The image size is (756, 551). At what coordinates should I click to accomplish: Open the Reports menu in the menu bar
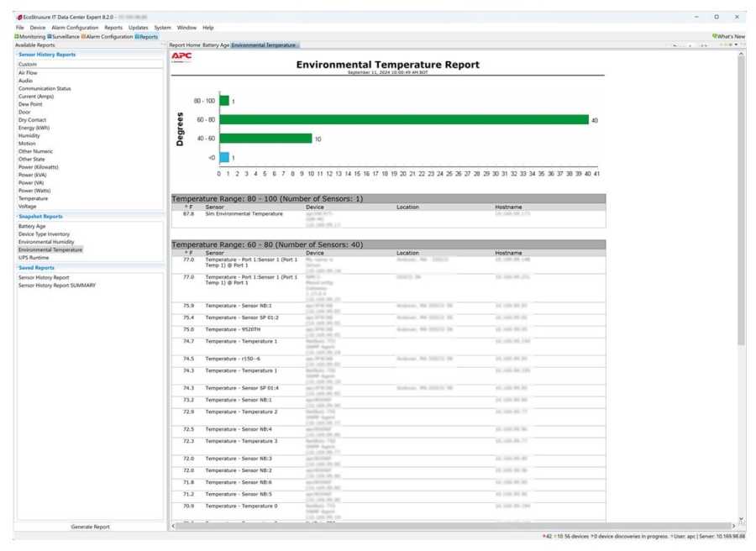(x=113, y=28)
